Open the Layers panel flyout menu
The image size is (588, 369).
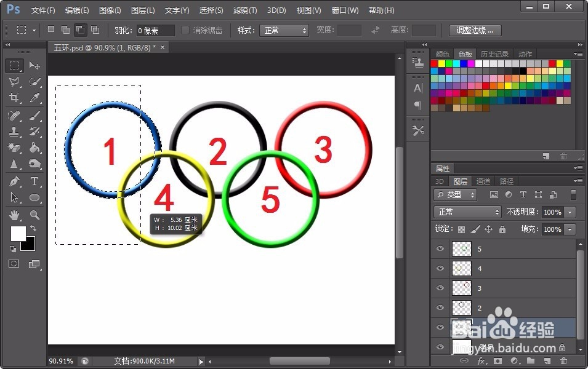578,181
